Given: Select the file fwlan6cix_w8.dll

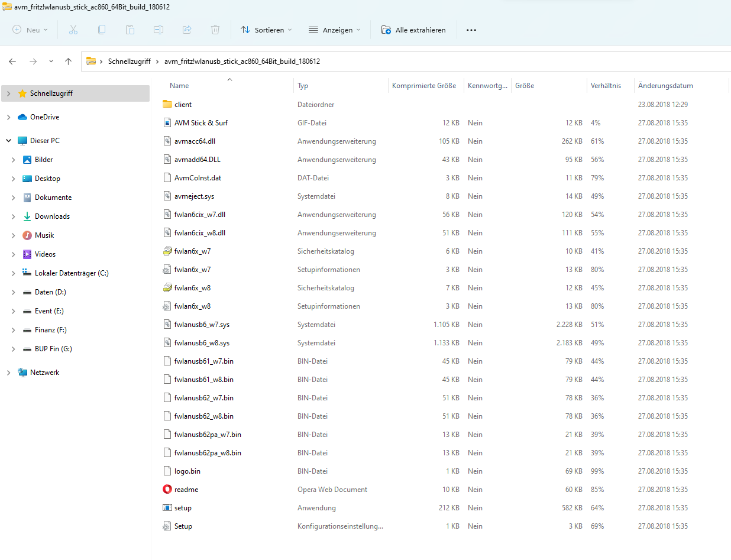Looking at the screenshot, I should [200, 232].
